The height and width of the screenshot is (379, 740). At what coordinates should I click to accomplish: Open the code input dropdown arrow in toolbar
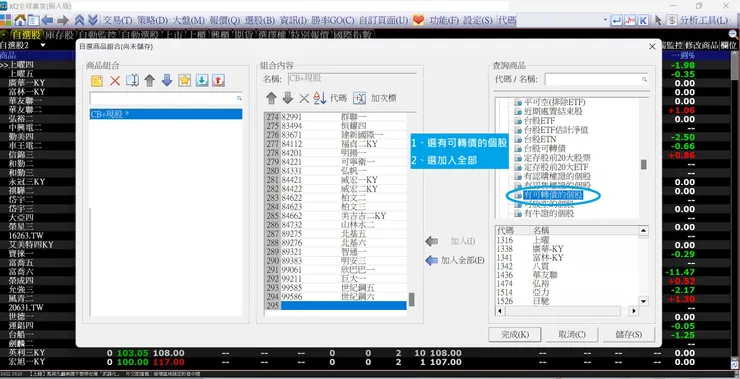coord(605,20)
